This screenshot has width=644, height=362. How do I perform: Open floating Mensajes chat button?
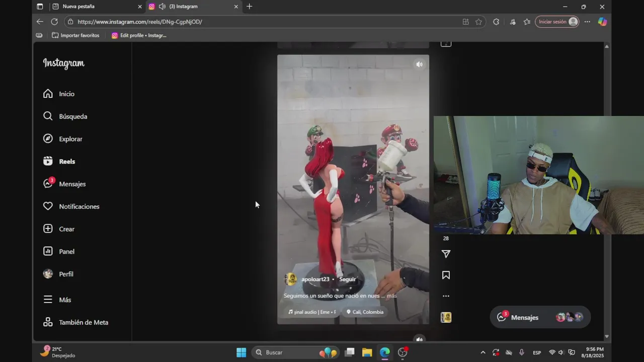coord(540,317)
